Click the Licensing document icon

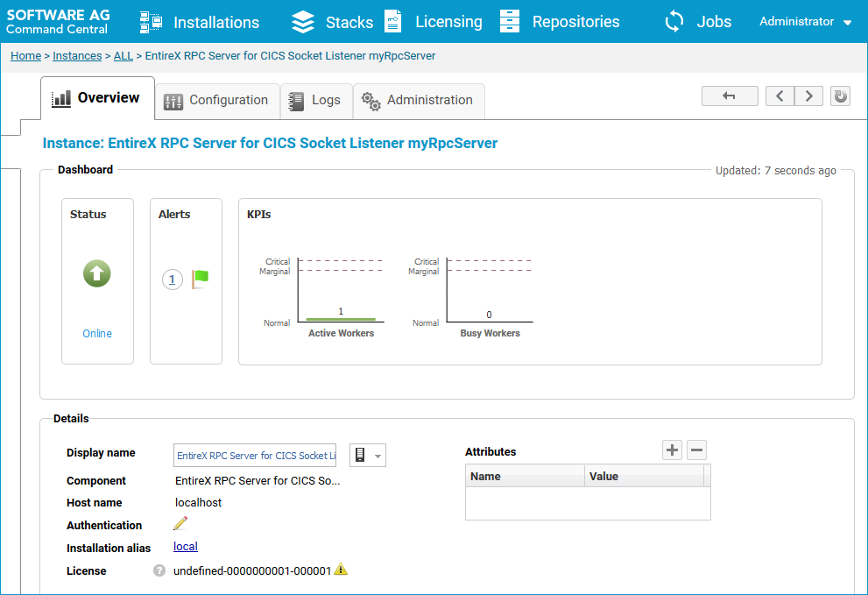point(392,22)
